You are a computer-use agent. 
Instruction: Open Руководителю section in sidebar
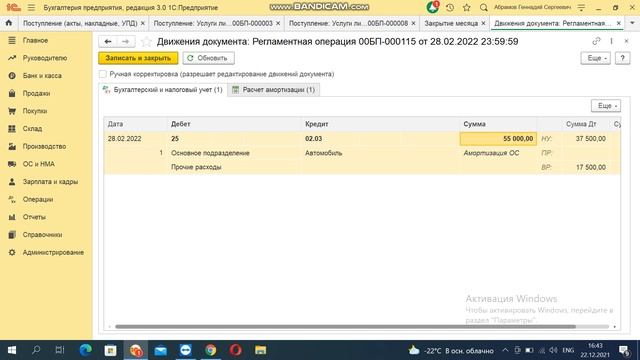[x=46, y=58]
